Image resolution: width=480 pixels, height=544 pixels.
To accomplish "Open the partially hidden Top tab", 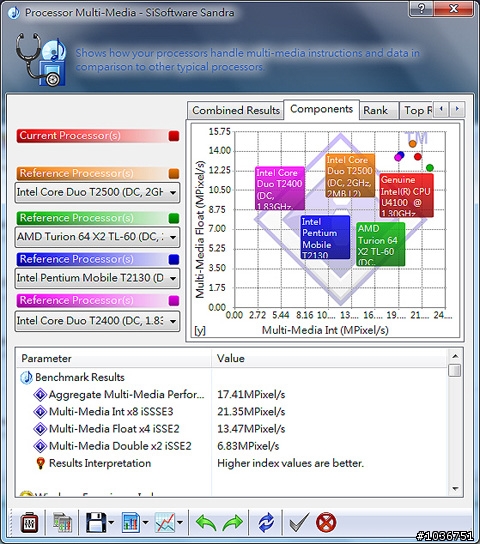I will 416,110.
